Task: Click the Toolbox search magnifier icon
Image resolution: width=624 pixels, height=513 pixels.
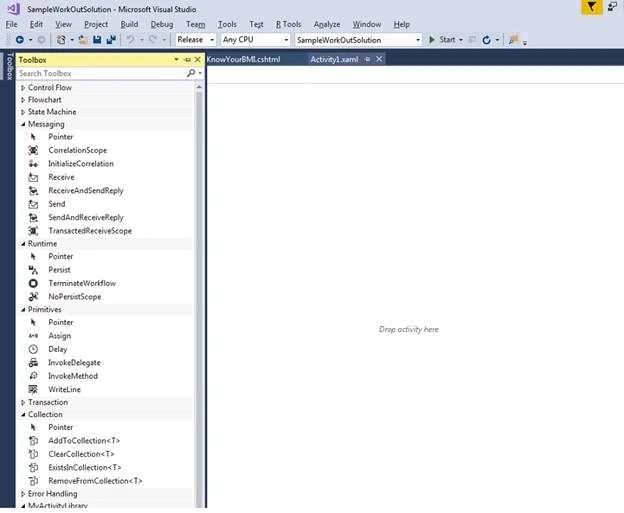Action: (x=191, y=73)
